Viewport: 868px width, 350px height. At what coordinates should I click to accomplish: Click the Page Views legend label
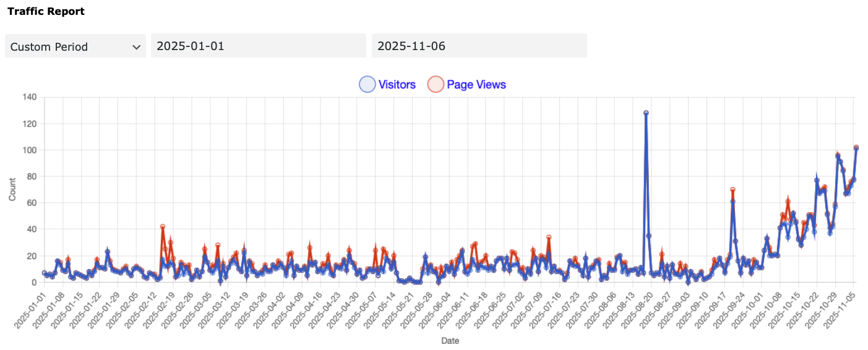[x=476, y=85]
